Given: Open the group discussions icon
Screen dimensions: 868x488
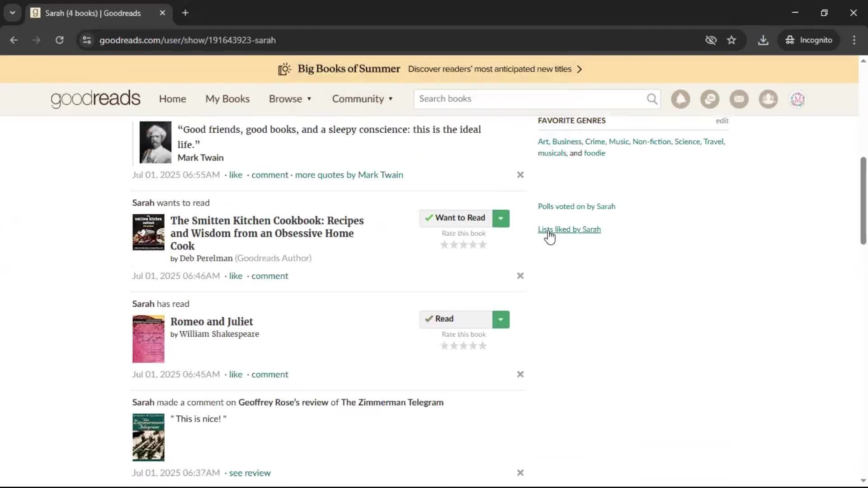Looking at the screenshot, I should [710, 99].
